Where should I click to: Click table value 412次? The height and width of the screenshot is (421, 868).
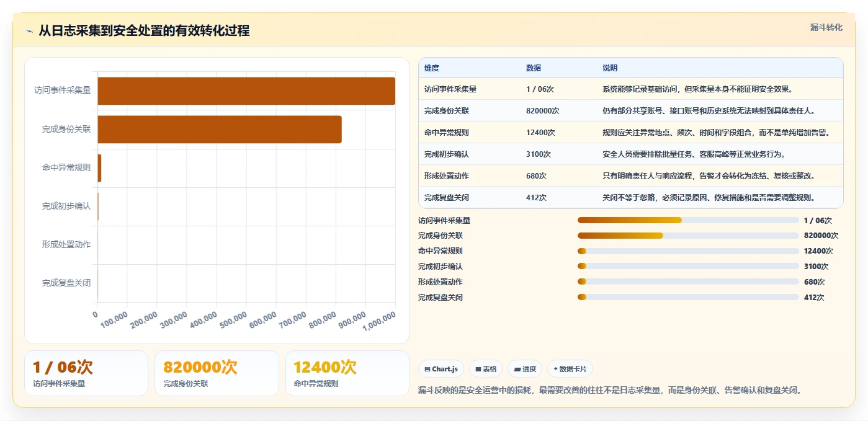[537, 198]
